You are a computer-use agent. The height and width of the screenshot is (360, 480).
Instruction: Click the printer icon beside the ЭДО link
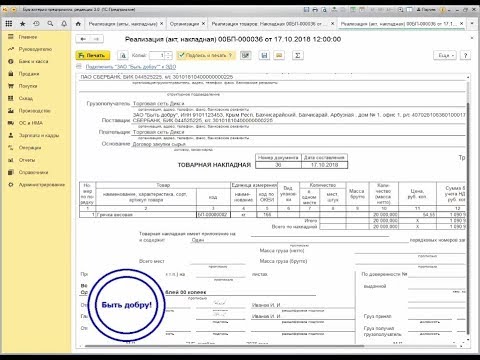79,66
